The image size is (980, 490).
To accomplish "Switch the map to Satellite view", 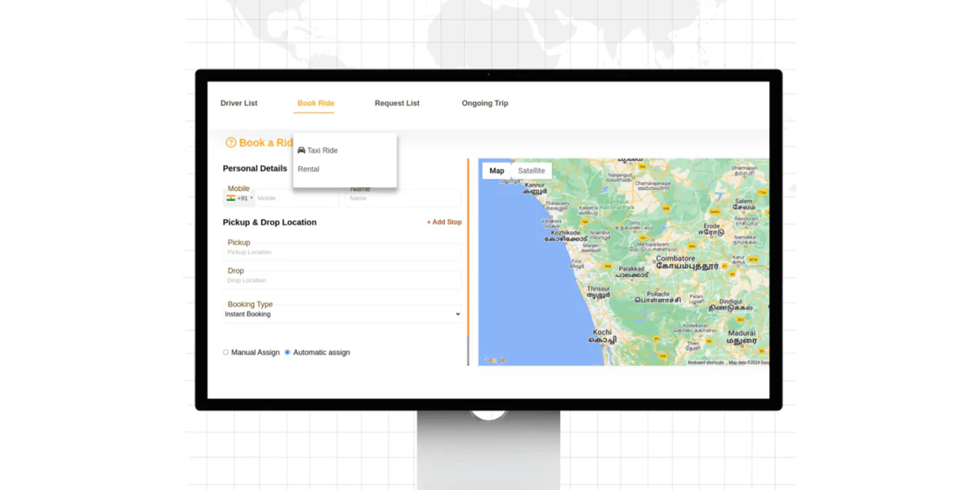I will pyautogui.click(x=532, y=171).
